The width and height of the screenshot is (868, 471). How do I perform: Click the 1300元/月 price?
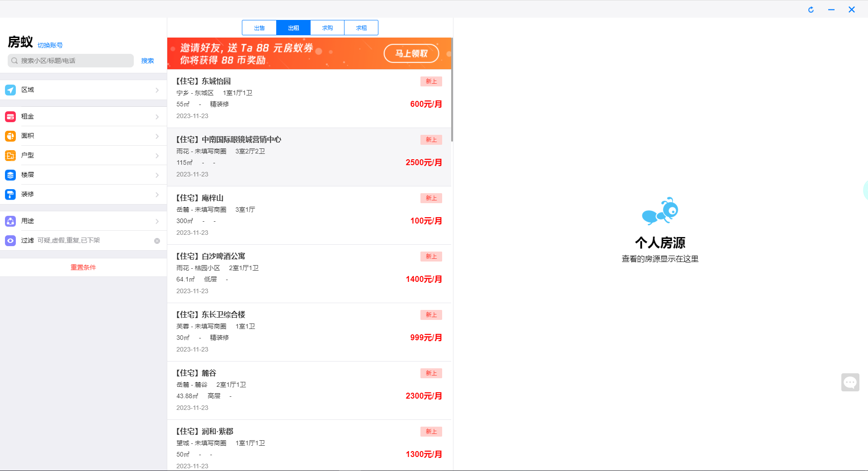click(x=424, y=454)
